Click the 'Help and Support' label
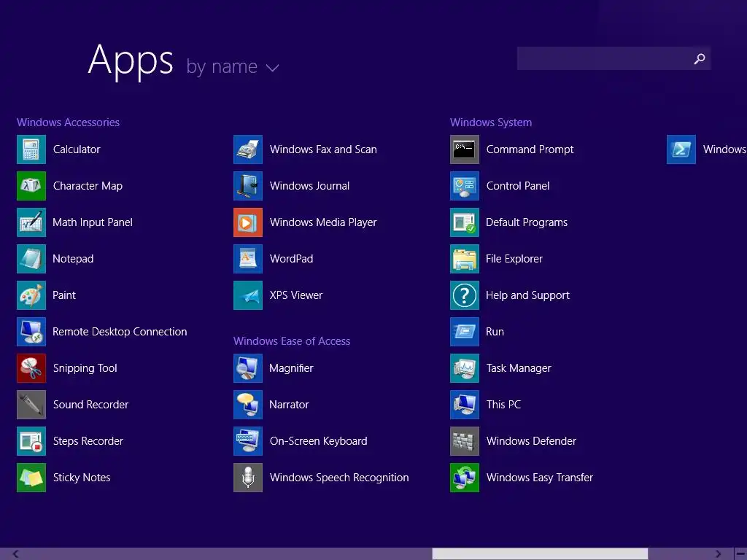This screenshot has height=560, width=747. (x=527, y=295)
